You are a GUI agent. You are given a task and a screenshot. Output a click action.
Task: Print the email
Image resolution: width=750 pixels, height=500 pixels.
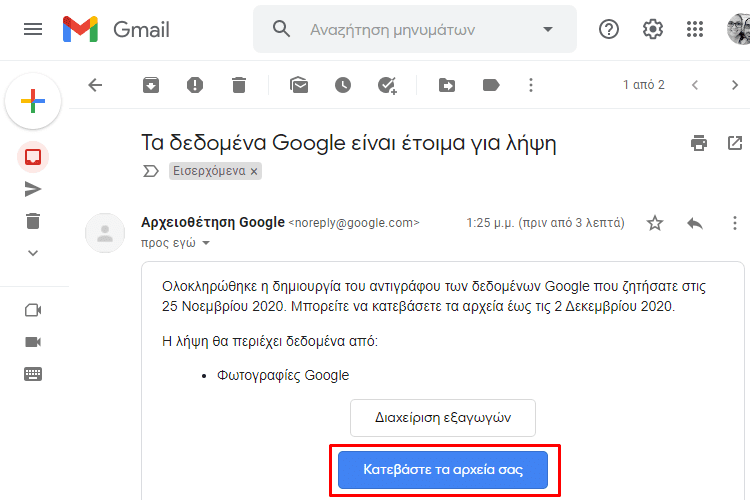pos(699,143)
